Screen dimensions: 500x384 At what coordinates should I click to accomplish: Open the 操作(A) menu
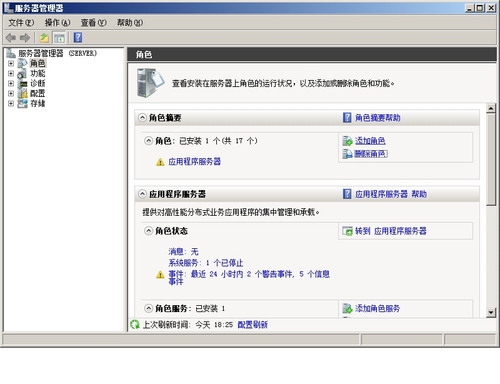pyautogui.click(x=58, y=23)
